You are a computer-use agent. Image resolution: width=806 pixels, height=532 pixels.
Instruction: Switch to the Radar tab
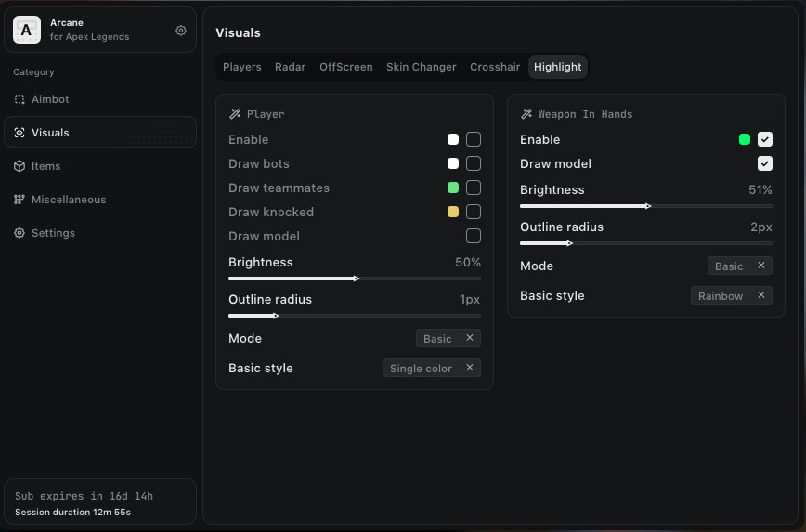[x=290, y=67]
